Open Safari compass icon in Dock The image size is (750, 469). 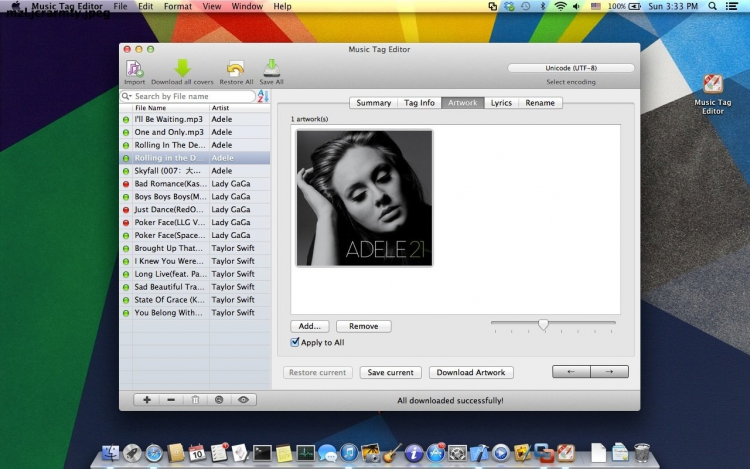tap(154, 453)
